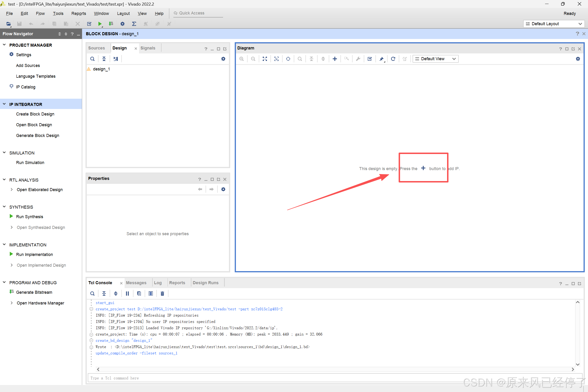The image size is (588, 392).
Task: Collapse the IP INTEGRATOR section
Action: 4,104
